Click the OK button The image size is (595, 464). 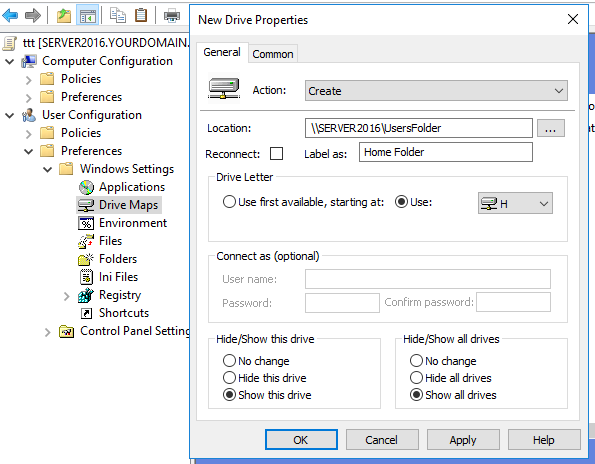(301, 440)
